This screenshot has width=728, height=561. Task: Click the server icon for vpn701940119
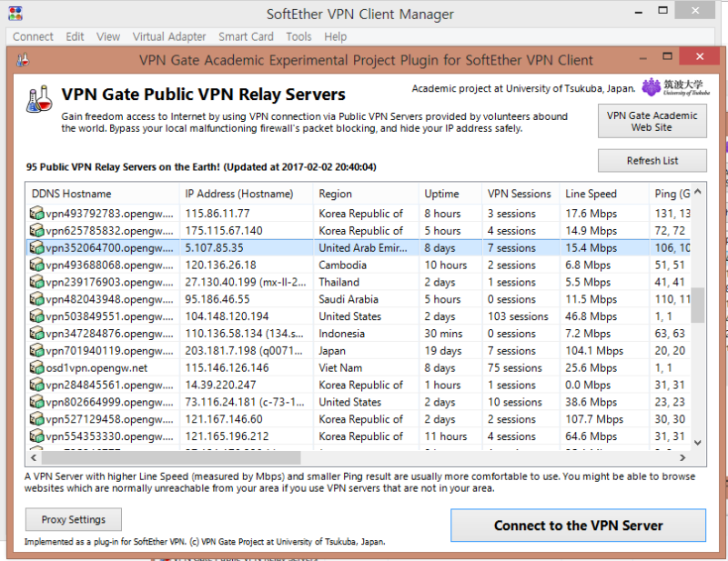pos(36,351)
